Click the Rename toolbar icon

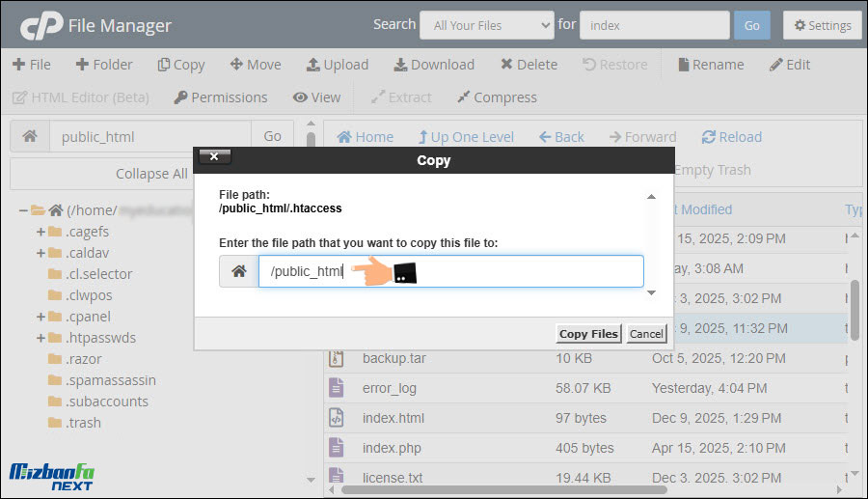(x=684, y=65)
